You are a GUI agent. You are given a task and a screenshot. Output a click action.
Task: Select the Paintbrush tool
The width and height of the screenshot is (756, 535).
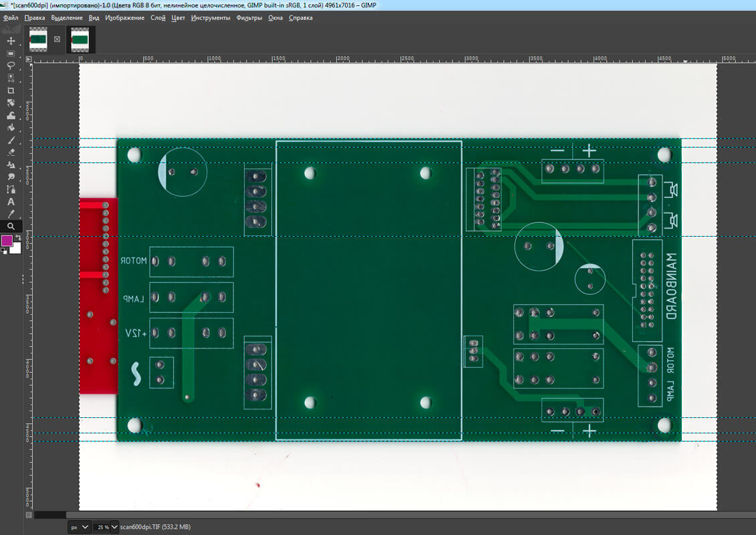coord(11,140)
